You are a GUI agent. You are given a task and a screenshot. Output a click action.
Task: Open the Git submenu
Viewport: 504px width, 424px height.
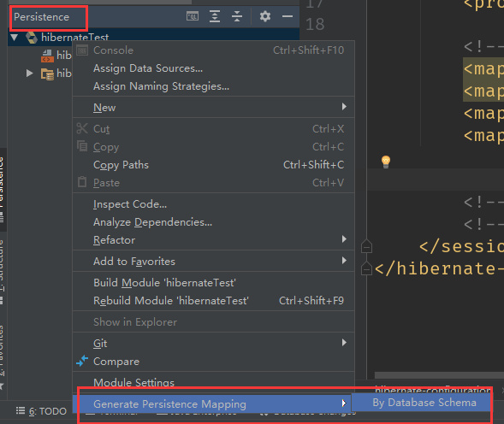pos(214,344)
